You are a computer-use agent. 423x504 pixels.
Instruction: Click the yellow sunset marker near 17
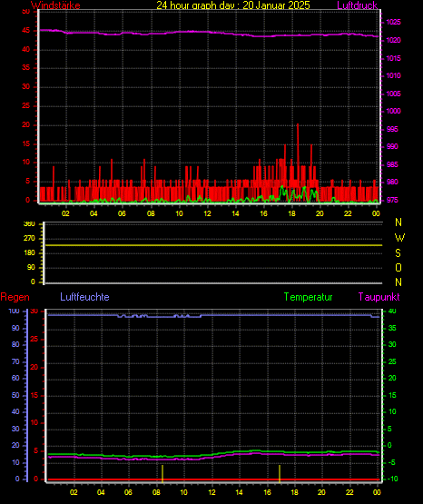pos(280,473)
